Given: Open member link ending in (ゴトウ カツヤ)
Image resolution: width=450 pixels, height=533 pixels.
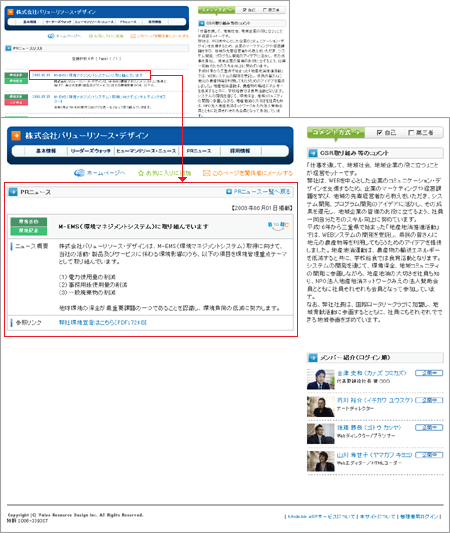Looking at the screenshot, I should 369,428.
